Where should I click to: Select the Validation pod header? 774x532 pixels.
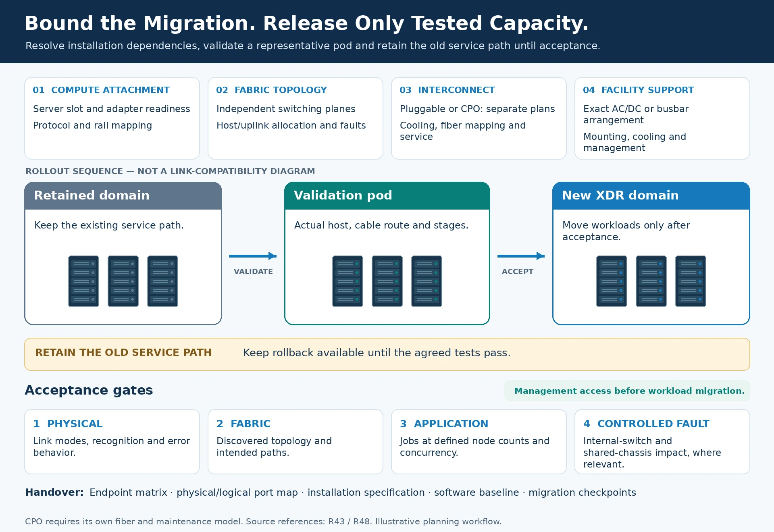(x=387, y=196)
